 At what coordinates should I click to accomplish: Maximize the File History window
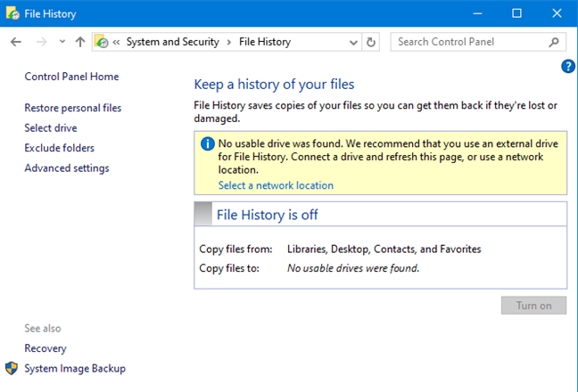[516, 13]
